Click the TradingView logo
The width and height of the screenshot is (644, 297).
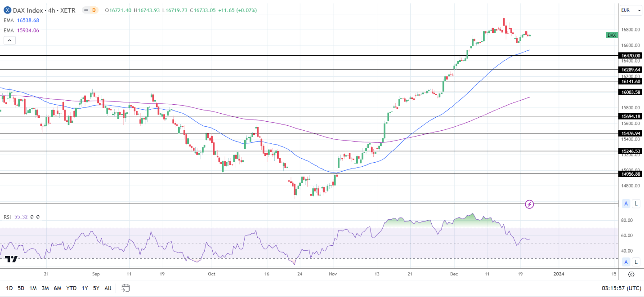11,259
